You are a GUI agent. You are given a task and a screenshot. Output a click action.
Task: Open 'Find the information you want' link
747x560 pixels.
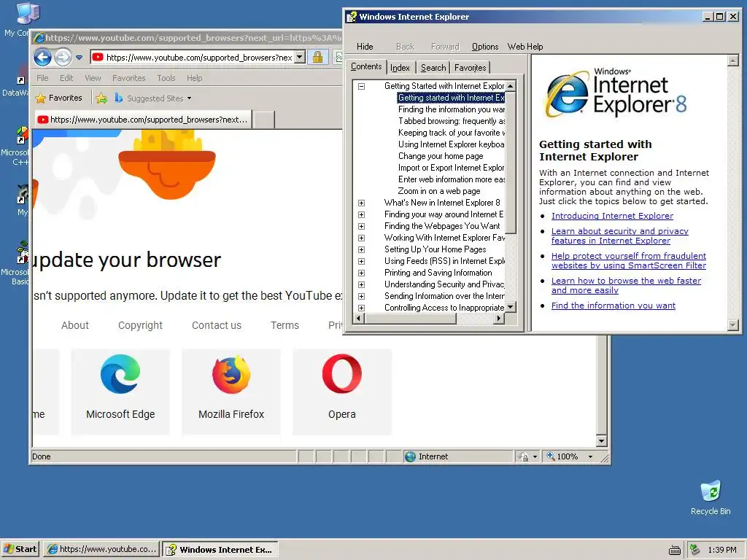[x=613, y=306]
